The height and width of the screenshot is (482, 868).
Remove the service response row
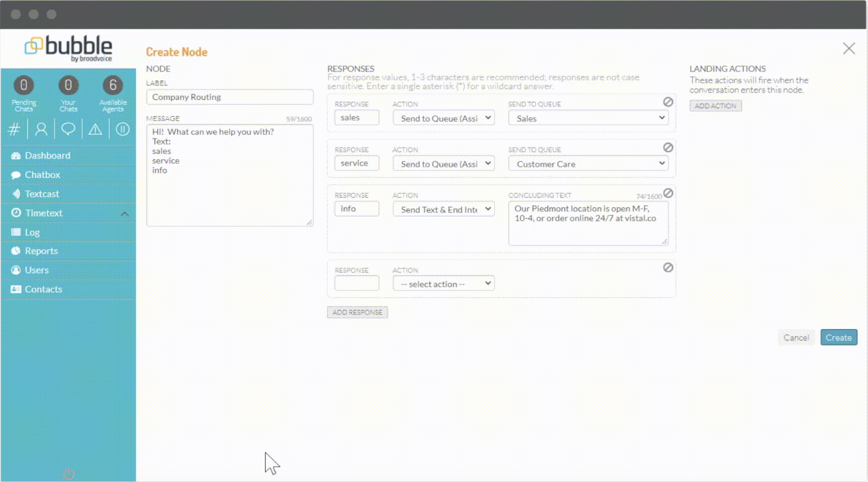[x=668, y=148]
